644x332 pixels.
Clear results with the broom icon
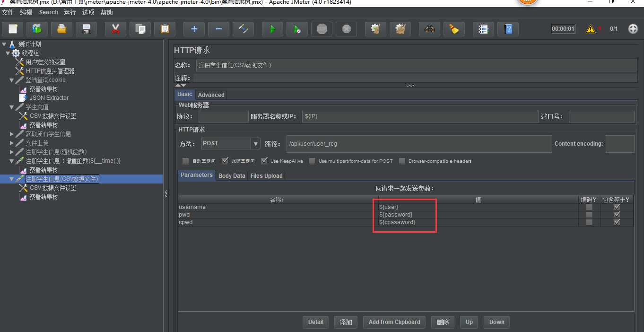tap(376, 29)
